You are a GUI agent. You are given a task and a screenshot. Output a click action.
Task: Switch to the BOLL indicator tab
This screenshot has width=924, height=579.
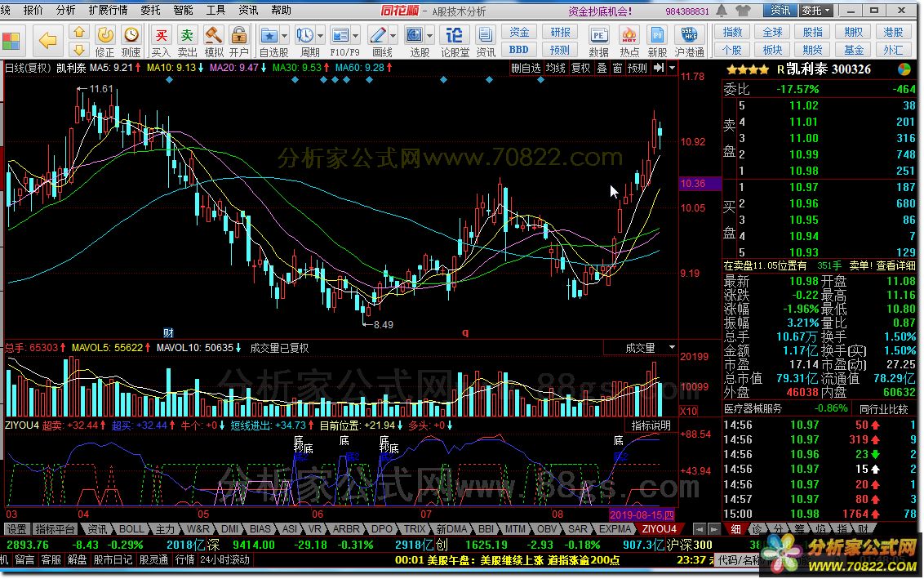coord(131,529)
